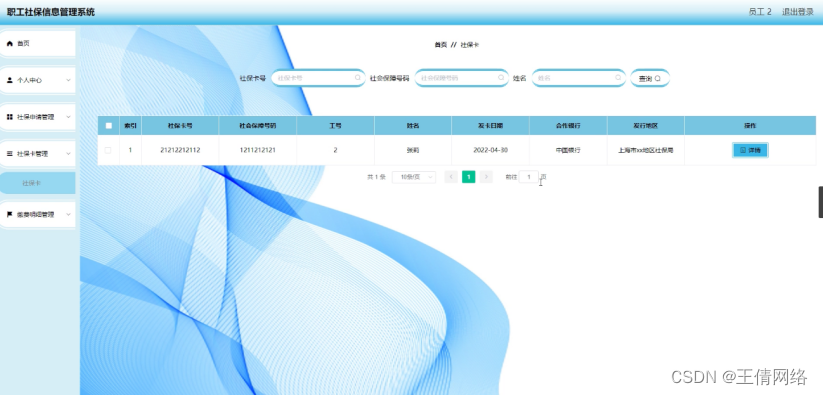Click the 工号 column header
This screenshot has height=395, width=823.
(335, 126)
